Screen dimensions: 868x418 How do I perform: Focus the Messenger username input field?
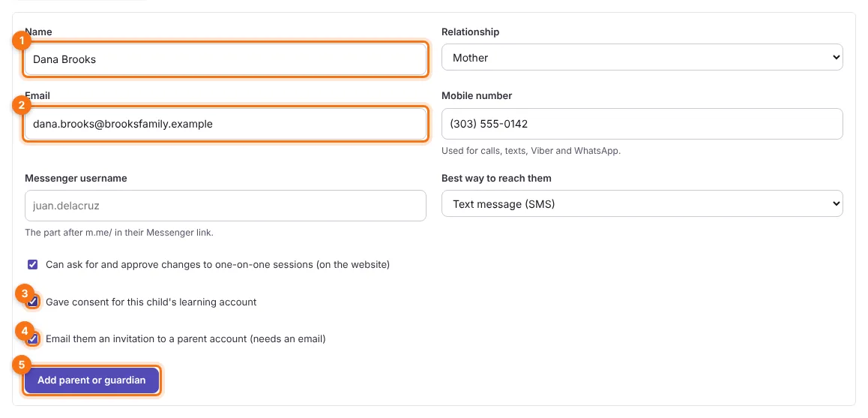(226, 206)
